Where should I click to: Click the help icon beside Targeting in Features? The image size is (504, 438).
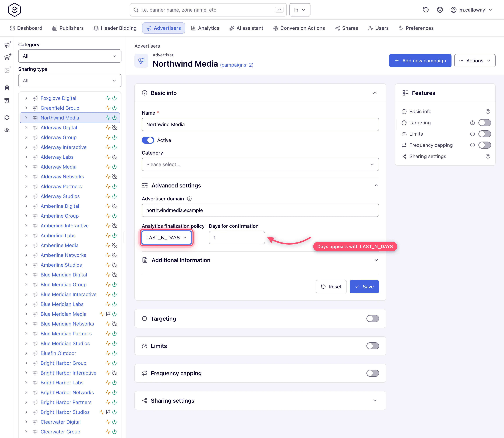[x=472, y=123]
